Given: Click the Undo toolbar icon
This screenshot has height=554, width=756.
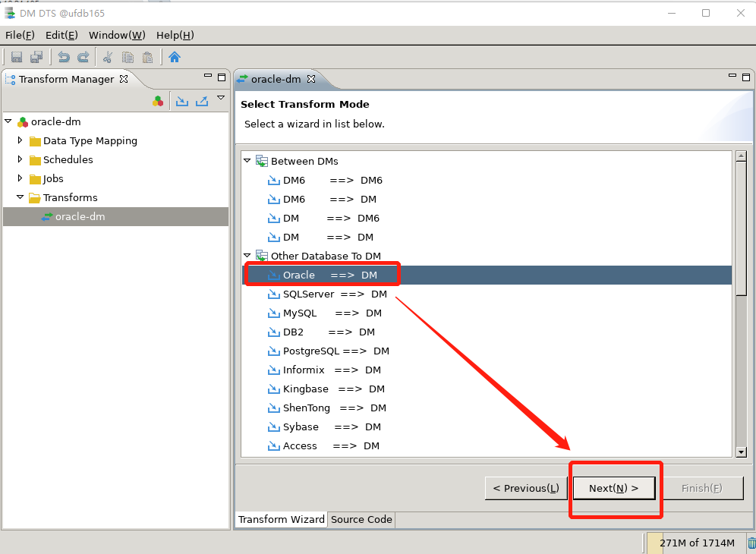Looking at the screenshot, I should [64, 57].
